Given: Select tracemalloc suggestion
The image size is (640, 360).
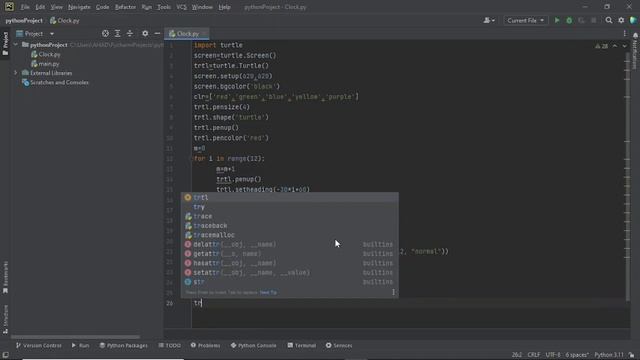Looking at the screenshot, I should 289,235.
